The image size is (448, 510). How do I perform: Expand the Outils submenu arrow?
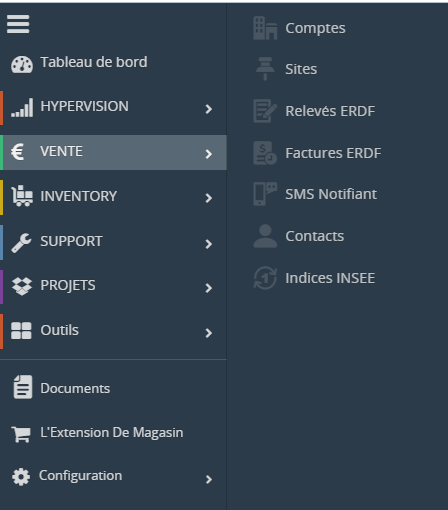pos(209,333)
